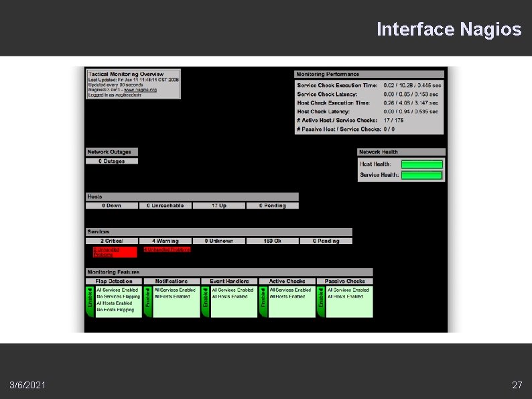Open the 17 Up hosts entry

(219, 205)
